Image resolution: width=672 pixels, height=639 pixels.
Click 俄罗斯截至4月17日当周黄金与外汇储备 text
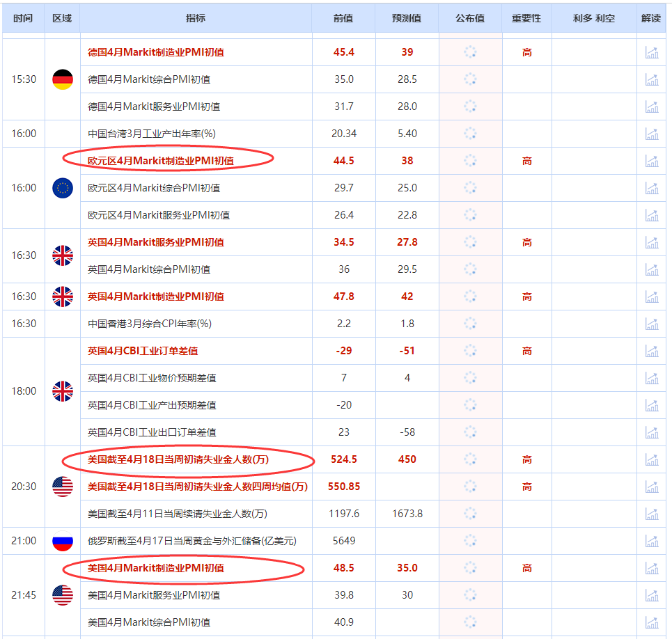pyautogui.click(x=192, y=541)
